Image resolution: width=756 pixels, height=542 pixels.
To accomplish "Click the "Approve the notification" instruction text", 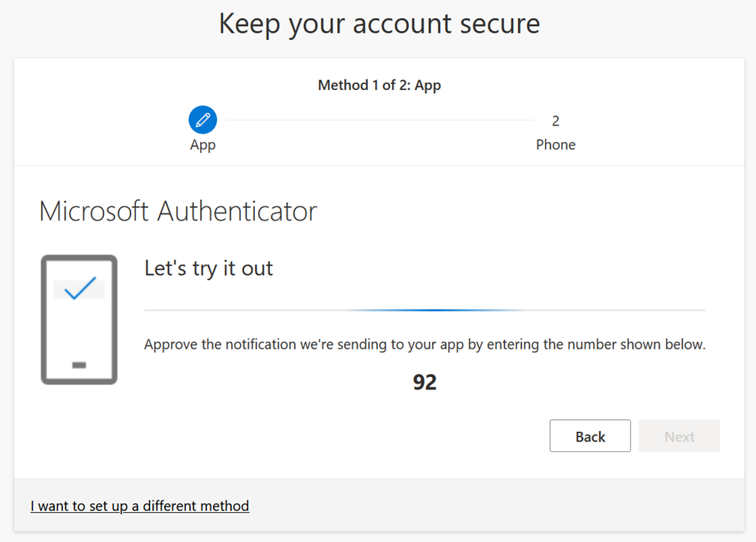I will click(424, 344).
